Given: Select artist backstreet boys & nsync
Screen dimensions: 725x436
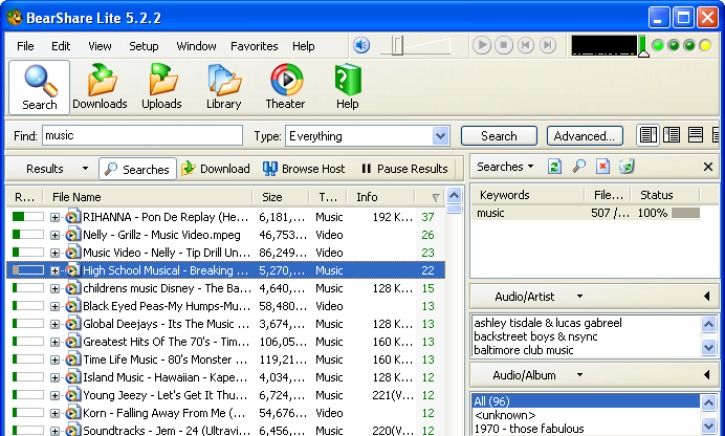Looking at the screenshot, I should point(535,337).
